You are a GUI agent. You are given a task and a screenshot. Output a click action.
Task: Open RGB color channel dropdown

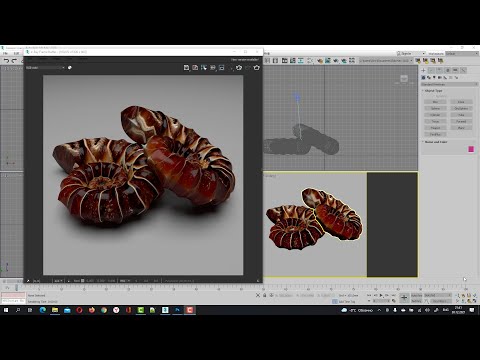coord(45,68)
